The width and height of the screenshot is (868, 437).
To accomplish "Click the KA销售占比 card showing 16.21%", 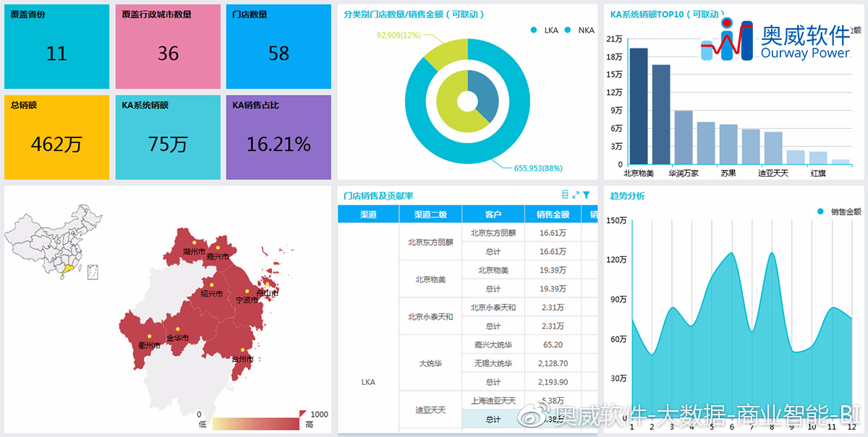I will (278, 137).
